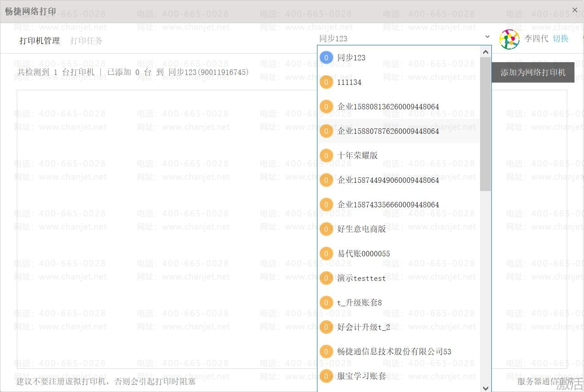Choose 企业158744949060009448064 from the dropdown

399,180
